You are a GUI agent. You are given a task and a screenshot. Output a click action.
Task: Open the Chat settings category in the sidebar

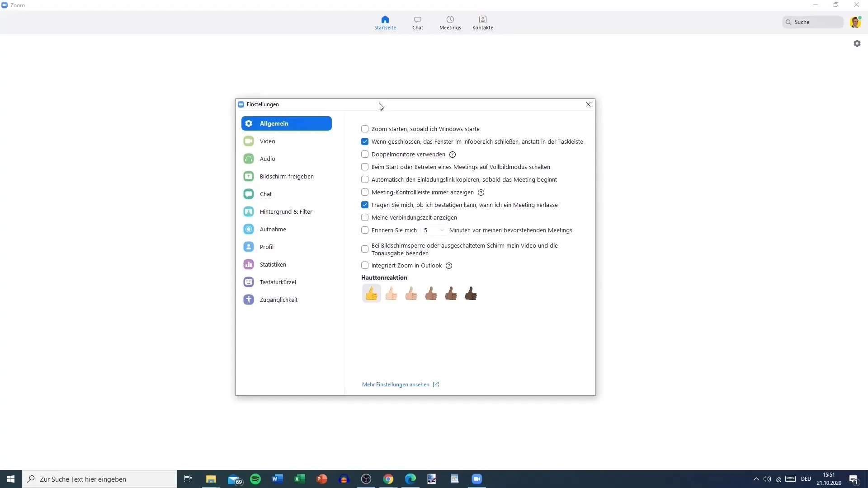(x=286, y=194)
